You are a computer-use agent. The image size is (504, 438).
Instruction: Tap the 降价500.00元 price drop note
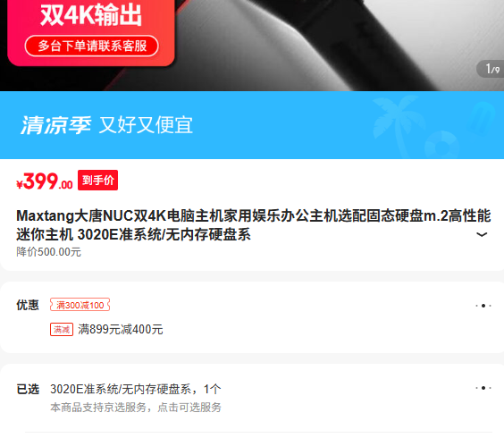point(48,252)
